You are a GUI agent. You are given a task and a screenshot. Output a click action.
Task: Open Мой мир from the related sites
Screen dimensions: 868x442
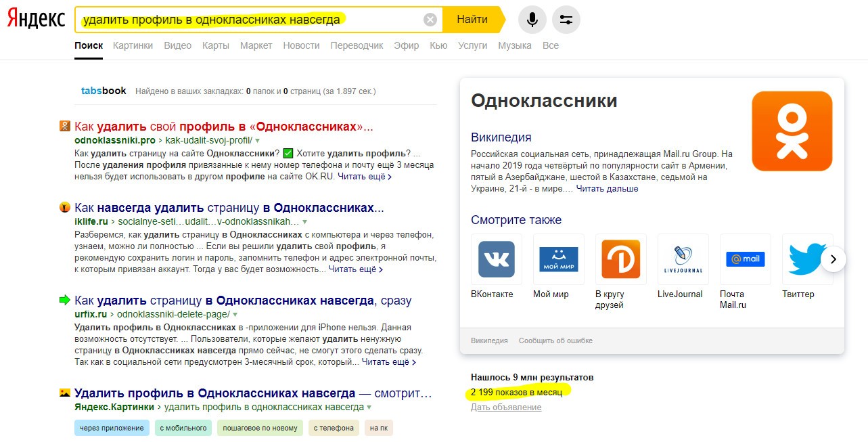(x=558, y=259)
